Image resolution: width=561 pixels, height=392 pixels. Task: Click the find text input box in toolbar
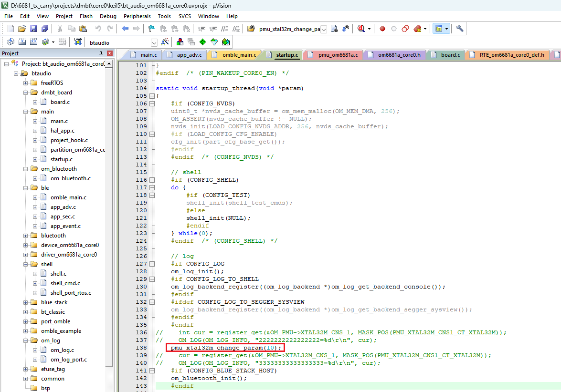pos(289,29)
